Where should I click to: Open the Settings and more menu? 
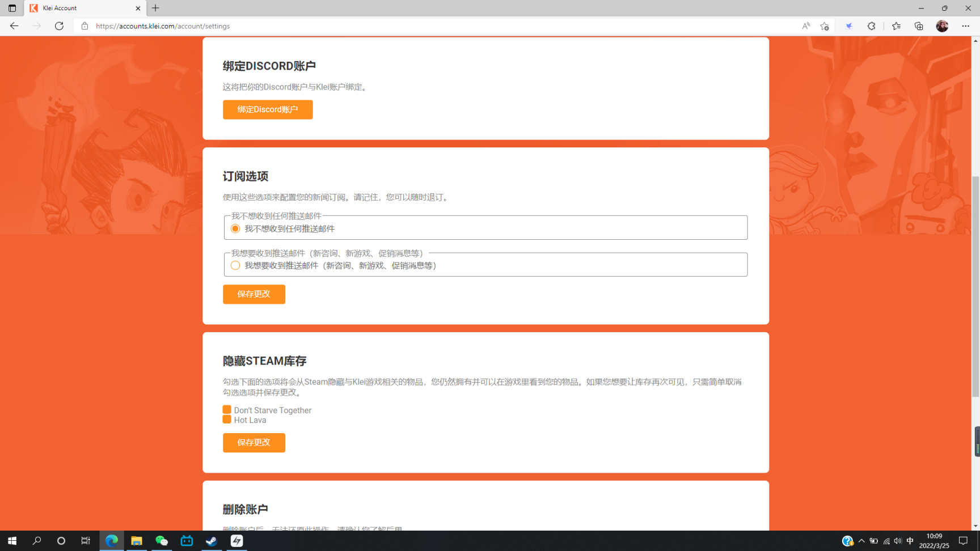[x=965, y=26]
